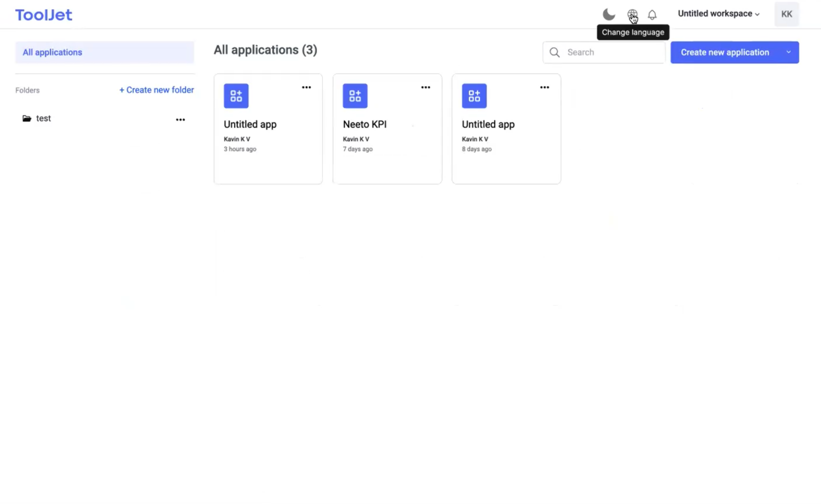Open the 8 days ago Untitled app
Image resolution: width=821 pixels, height=504 pixels.
click(x=488, y=124)
